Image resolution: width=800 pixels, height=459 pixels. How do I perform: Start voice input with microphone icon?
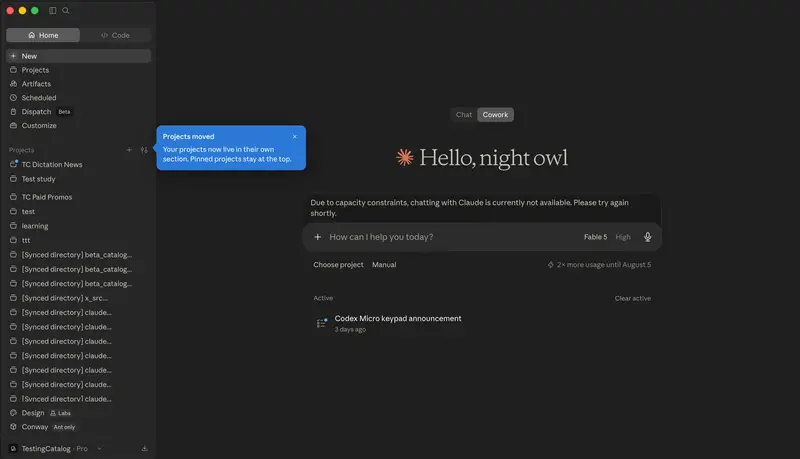(647, 237)
